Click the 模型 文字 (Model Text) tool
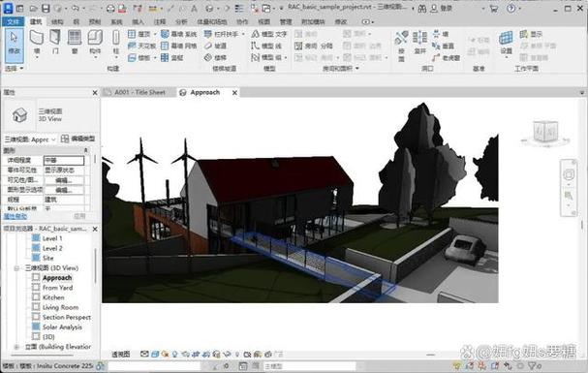 [269, 34]
